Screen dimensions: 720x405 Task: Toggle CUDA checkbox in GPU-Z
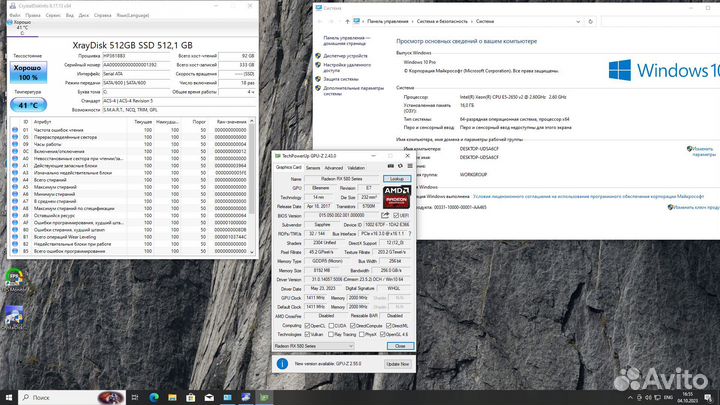pyautogui.click(x=331, y=326)
